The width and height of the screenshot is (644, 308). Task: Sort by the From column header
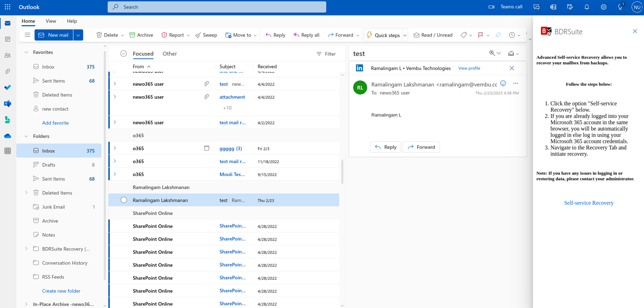click(142, 67)
